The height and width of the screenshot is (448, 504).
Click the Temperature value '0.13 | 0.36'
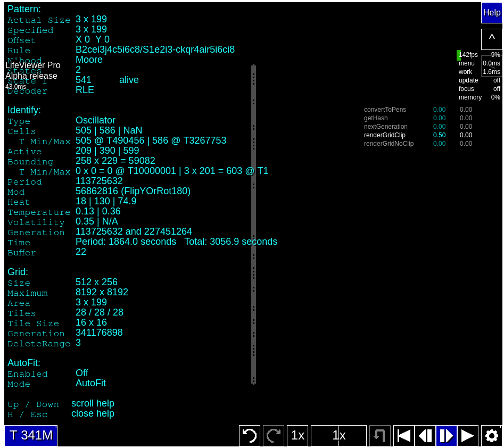point(98,211)
